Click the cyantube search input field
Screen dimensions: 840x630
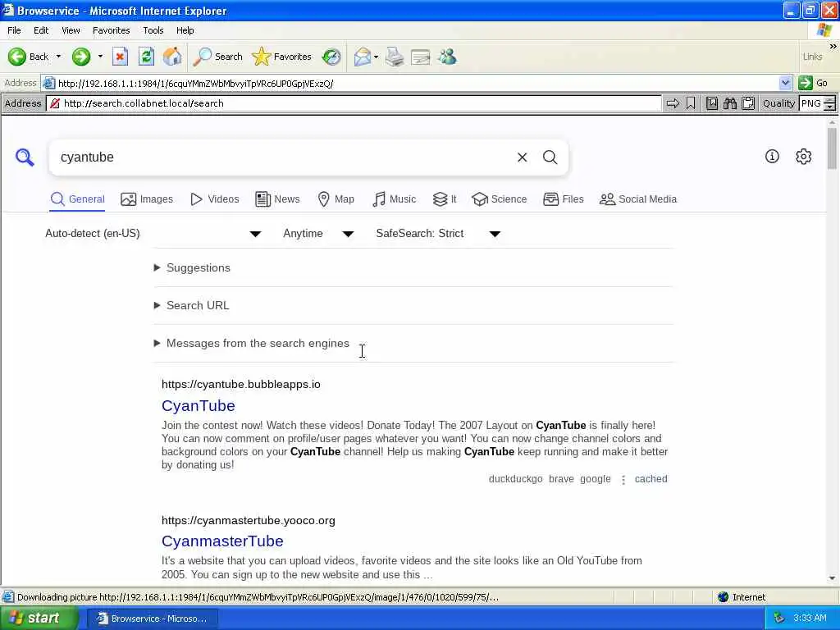point(284,157)
